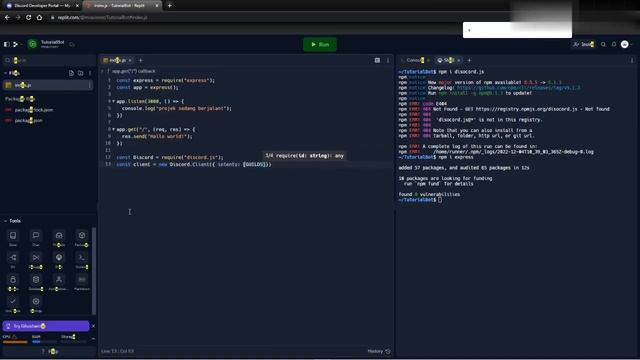Click the TutorialBot repl avatar icon
This screenshot has width=640, height=360.
(x=33, y=44)
